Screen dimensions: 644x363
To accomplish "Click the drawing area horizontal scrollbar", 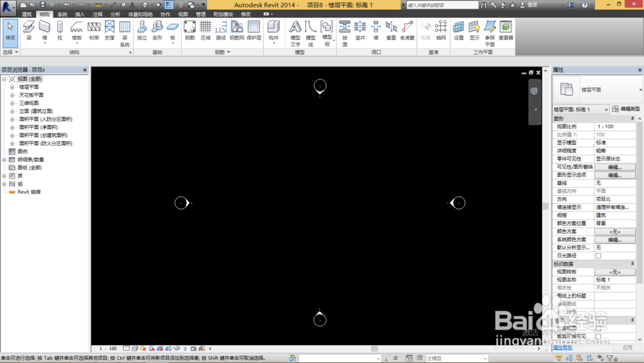I will [x=374, y=349].
